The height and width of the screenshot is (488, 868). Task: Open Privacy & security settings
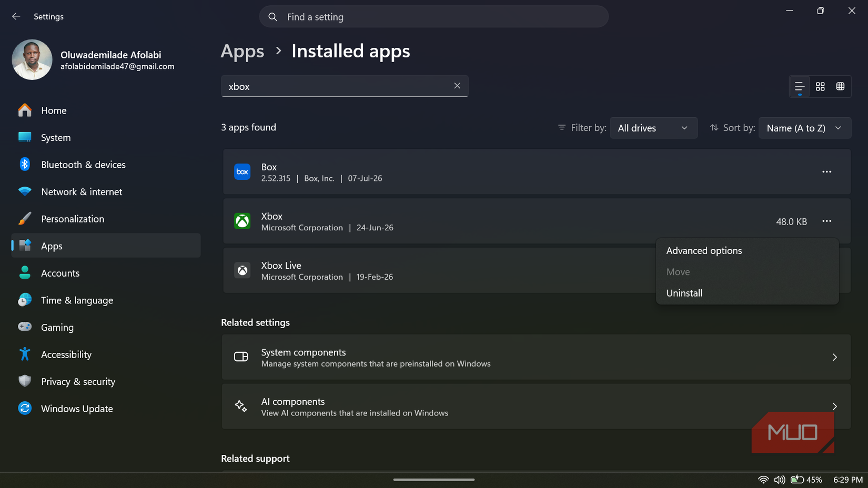pyautogui.click(x=106, y=381)
